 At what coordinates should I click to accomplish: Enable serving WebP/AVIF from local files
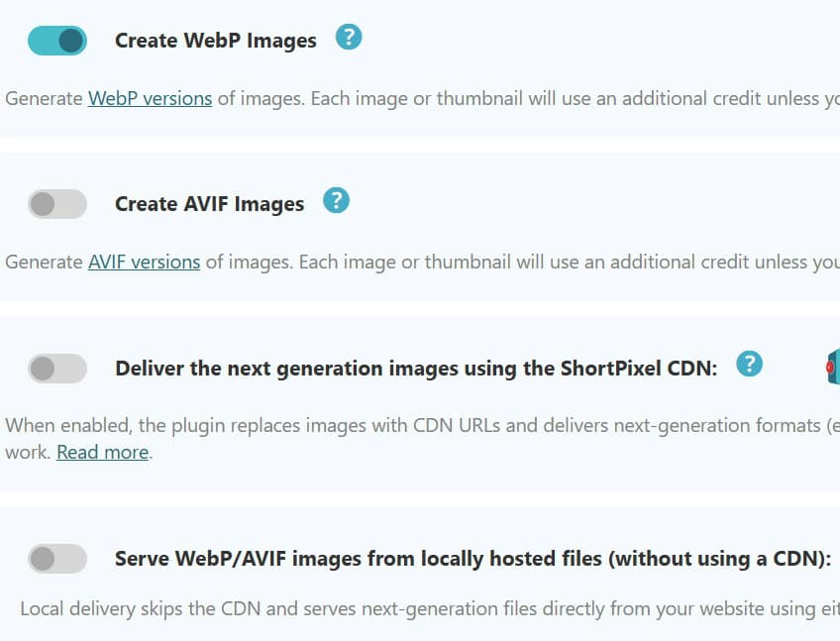(x=57, y=559)
